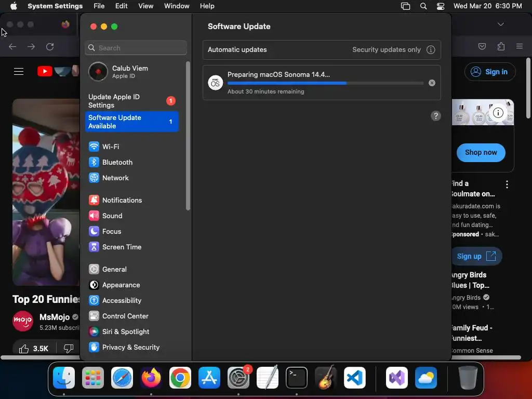Open Firefox extensions puzzle icon

pyautogui.click(x=501, y=46)
